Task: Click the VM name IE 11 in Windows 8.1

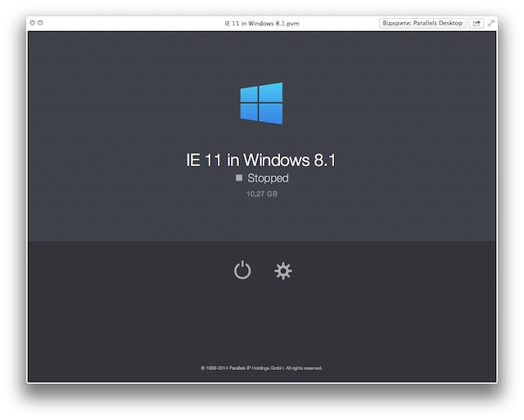Action: (261, 160)
